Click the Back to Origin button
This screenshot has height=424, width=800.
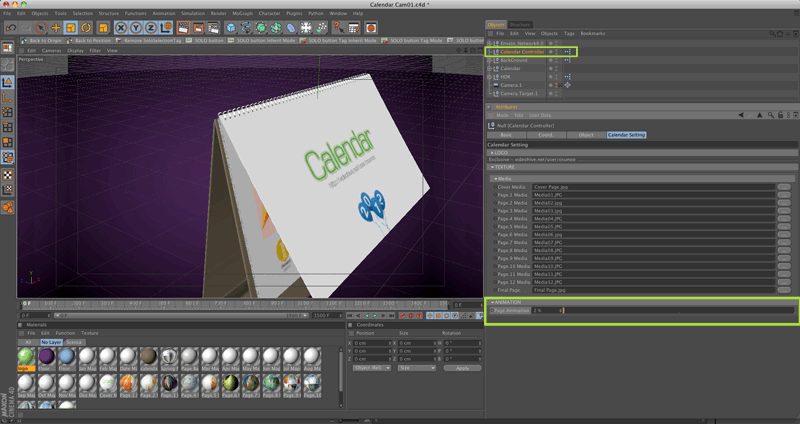[40, 40]
